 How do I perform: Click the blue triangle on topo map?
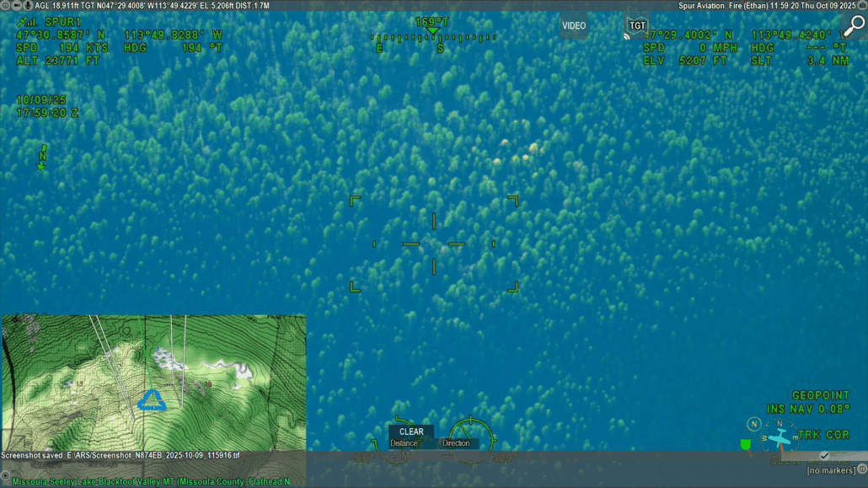pyautogui.click(x=153, y=400)
